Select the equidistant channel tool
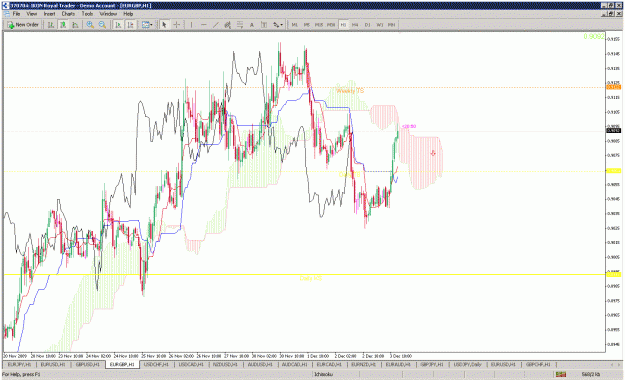Image resolution: width=625 pixels, height=380 pixels. tap(228, 25)
